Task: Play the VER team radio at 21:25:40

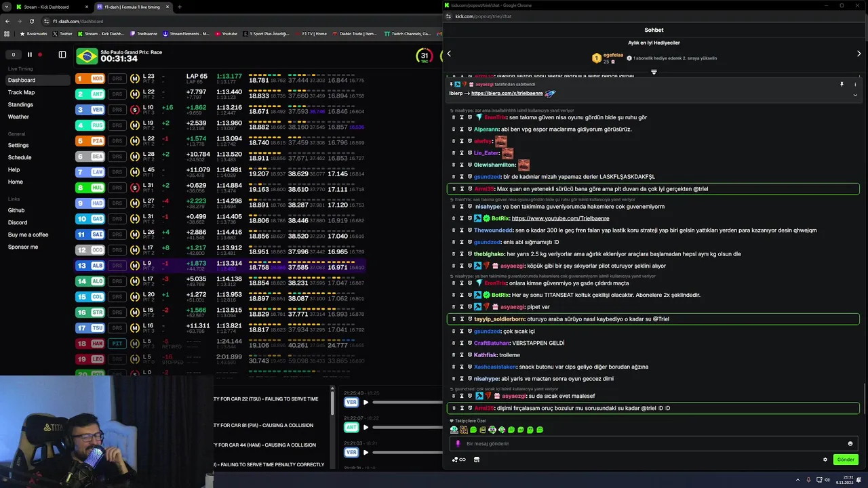Action: (x=366, y=402)
